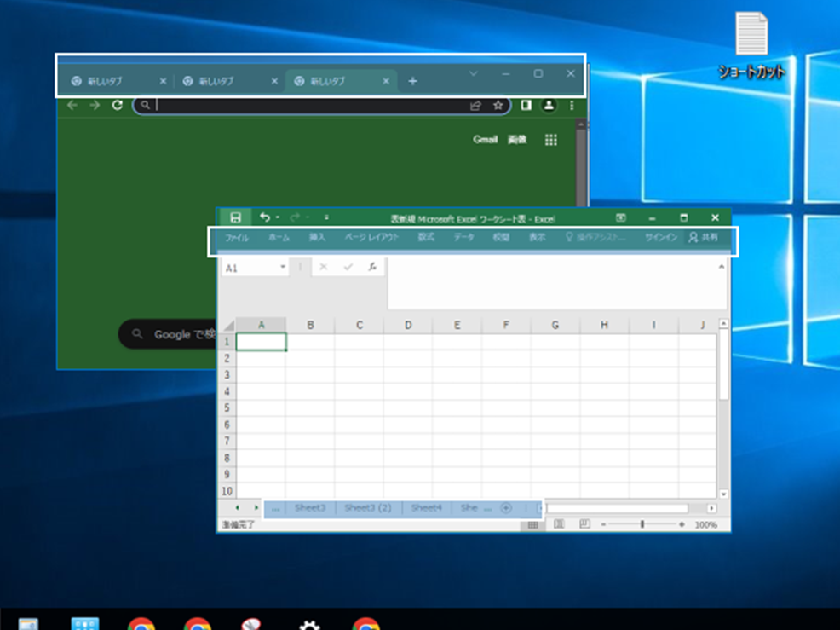Open the Chrome side panel icon
The image size is (840, 630).
click(526, 105)
